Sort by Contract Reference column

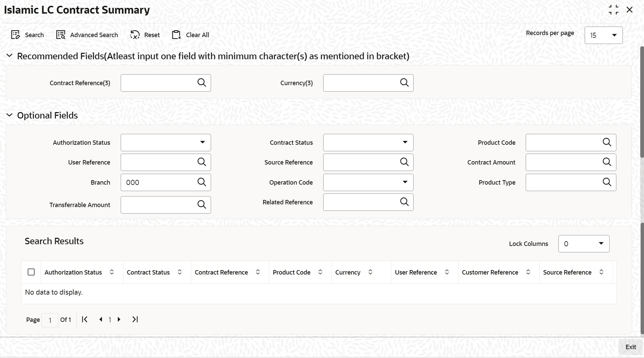pos(258,272)
